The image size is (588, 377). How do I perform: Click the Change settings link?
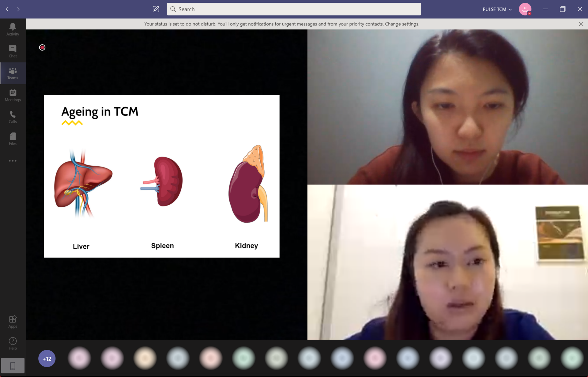coord(402,24)
